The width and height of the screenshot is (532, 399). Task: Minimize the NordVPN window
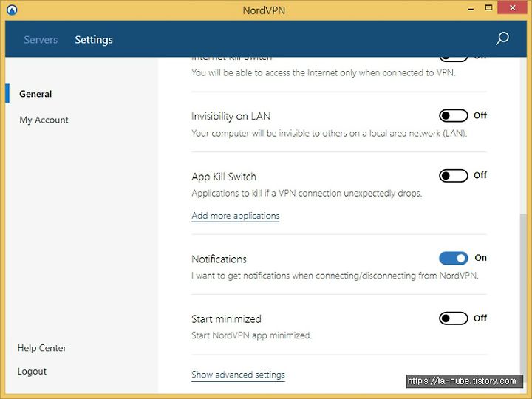click(471, 9)
